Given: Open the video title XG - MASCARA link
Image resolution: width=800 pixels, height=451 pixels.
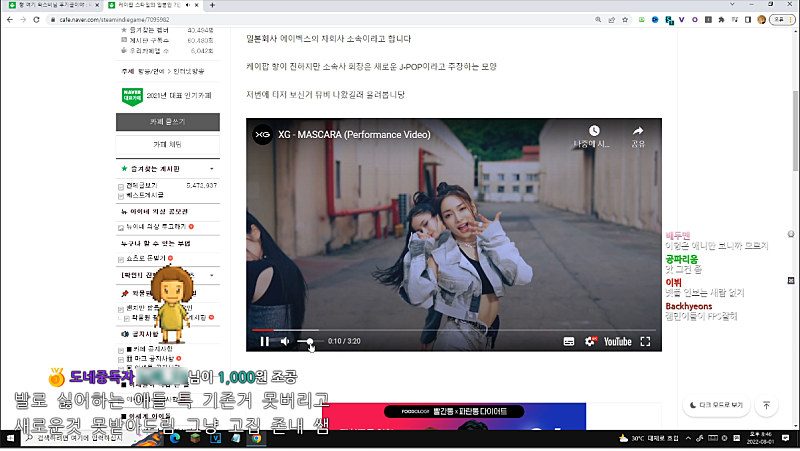Looking at the screenshot, I should tap(354, 135).
